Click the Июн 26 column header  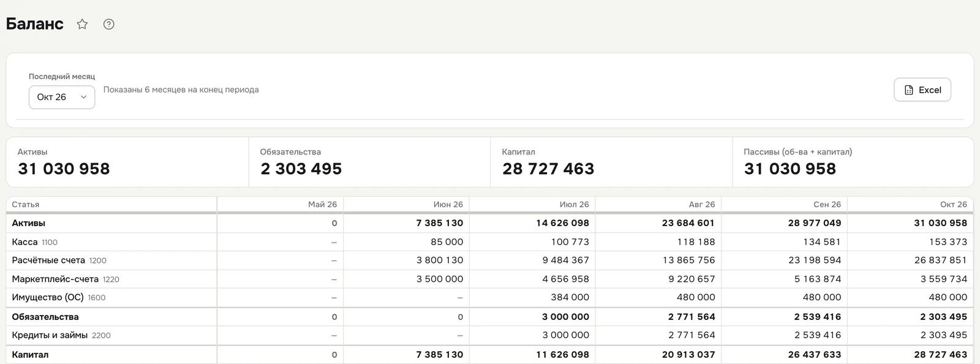[x=448, y=205]
